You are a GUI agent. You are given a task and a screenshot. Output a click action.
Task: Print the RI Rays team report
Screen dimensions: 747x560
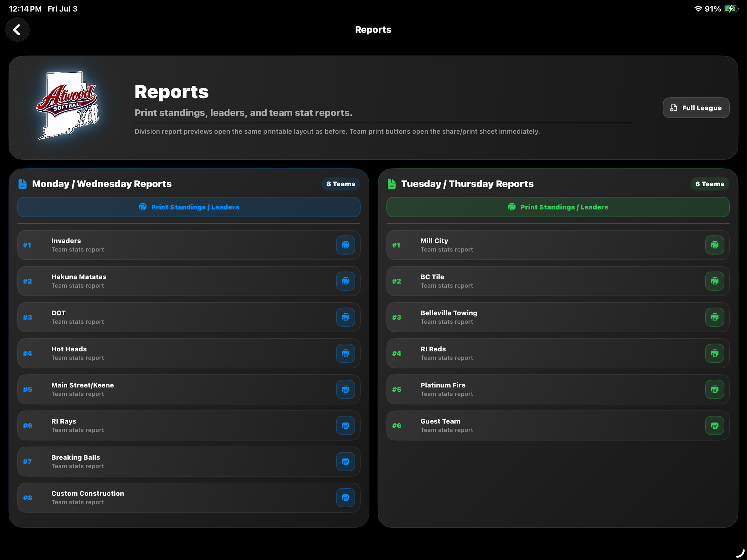[346, 426]
